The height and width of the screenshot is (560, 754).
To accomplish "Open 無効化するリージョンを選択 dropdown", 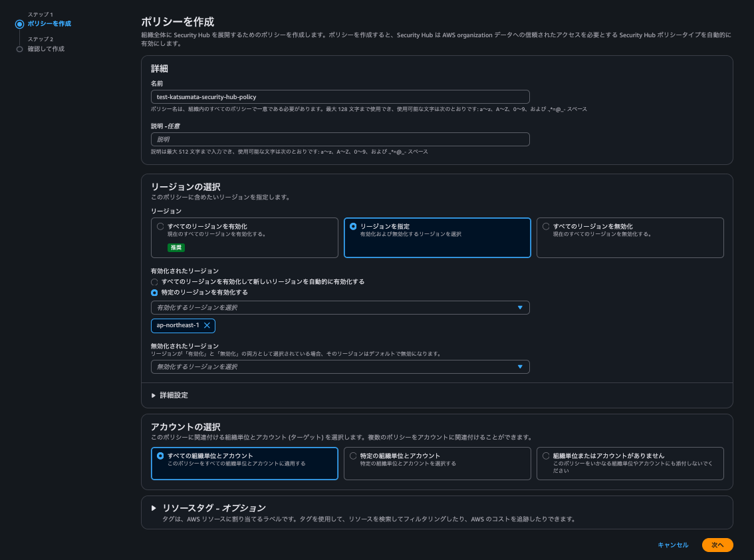I will (x=340, y=366).
